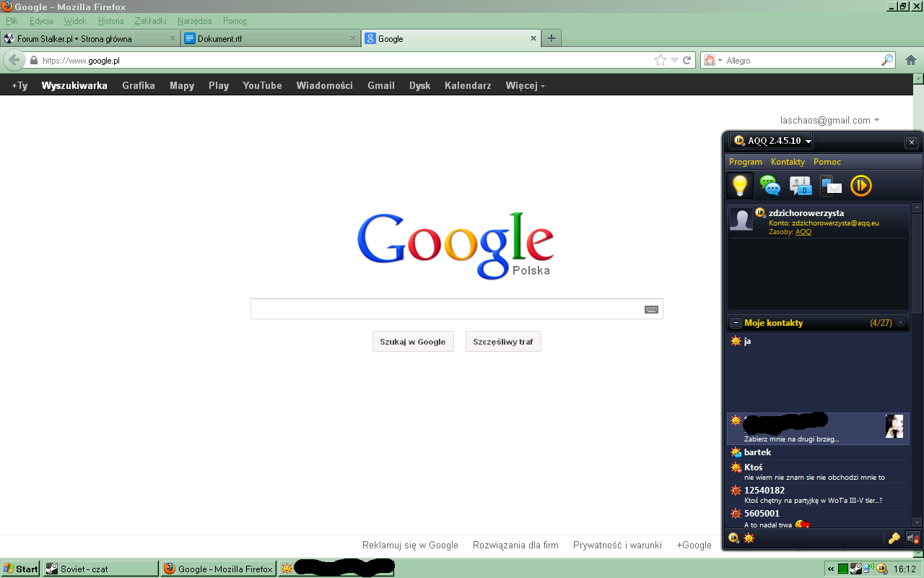This screenshot has width=924, height=578.
Task: Click the AQQ resource link under Zasoby
Action: [803, 232]
